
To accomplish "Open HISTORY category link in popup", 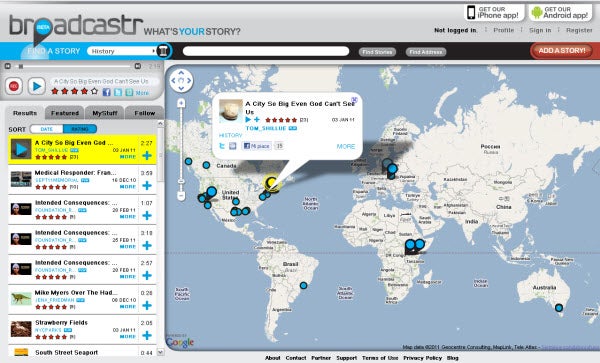I will [x=230, y=135].
